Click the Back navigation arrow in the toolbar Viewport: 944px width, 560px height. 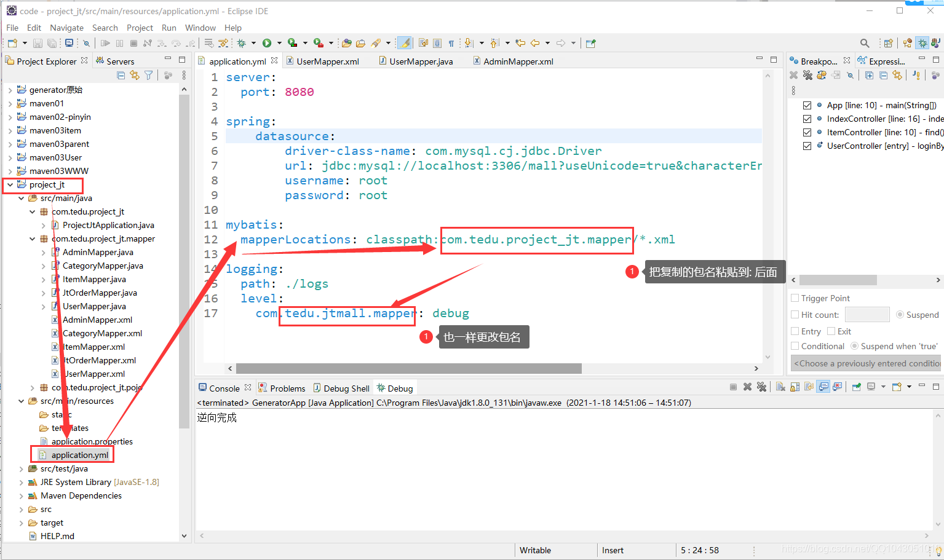click(x=535, y=43)
